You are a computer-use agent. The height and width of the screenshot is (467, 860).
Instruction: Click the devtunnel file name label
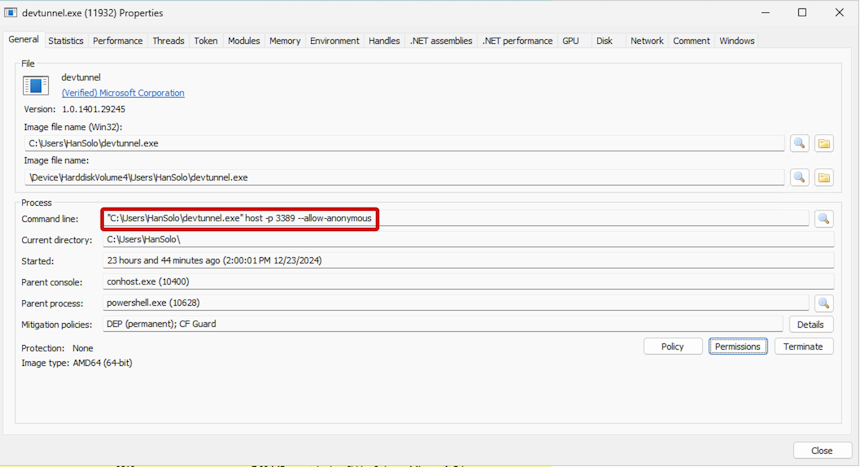click(81, 77)
